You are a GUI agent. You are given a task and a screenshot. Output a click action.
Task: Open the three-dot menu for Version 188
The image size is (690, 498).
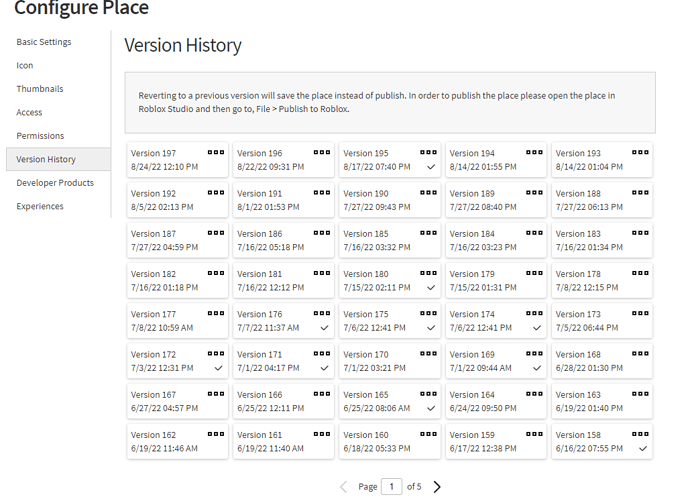(640, 192)
